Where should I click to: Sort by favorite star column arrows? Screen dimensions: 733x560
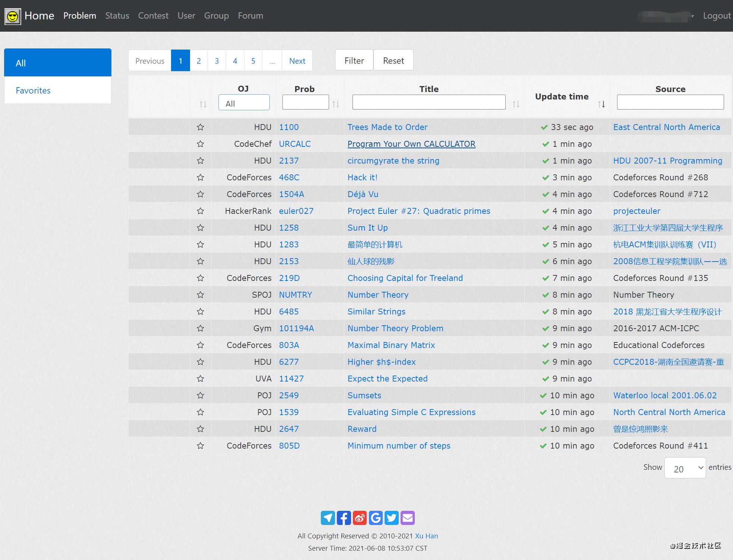coord(203,104)
